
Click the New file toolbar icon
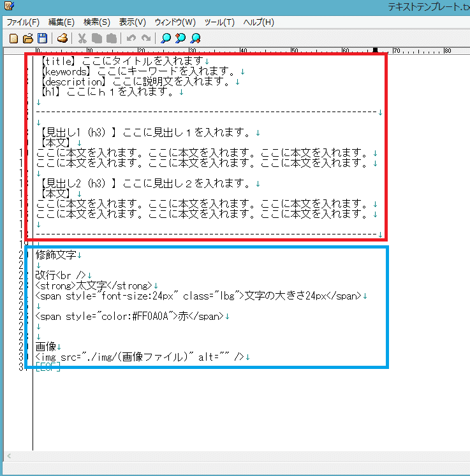[13, 39]
